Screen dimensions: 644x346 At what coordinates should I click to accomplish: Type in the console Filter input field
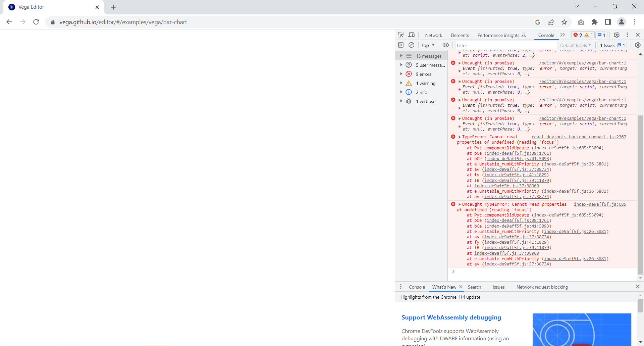pos(503,45)
